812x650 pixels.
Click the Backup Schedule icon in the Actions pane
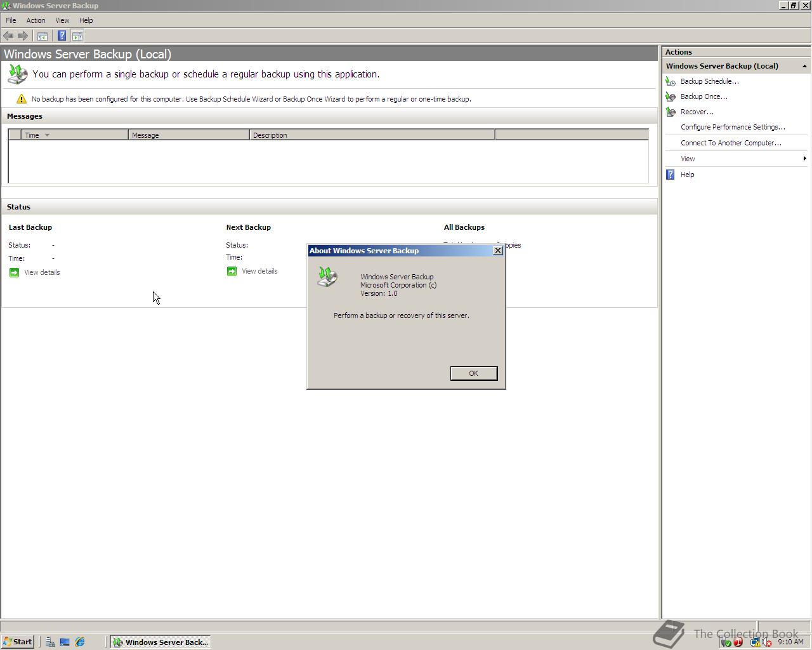[671, 81]
